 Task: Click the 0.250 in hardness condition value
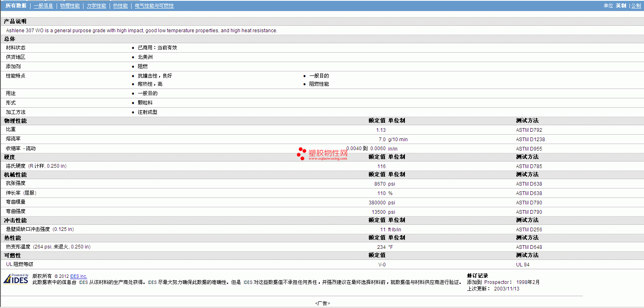coord(56,166)
